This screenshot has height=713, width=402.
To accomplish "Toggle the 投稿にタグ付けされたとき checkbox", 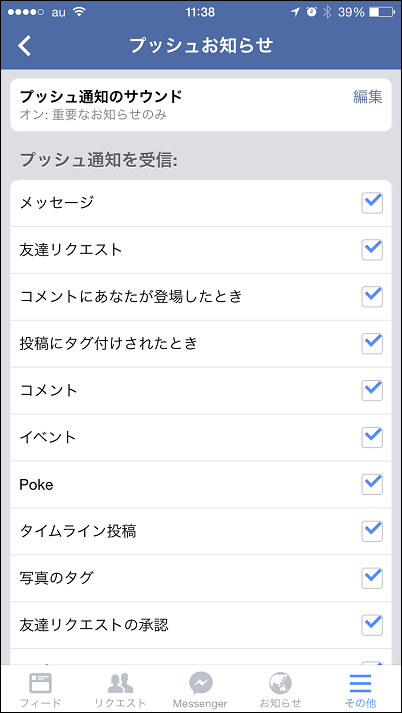I will coord(372,344).
